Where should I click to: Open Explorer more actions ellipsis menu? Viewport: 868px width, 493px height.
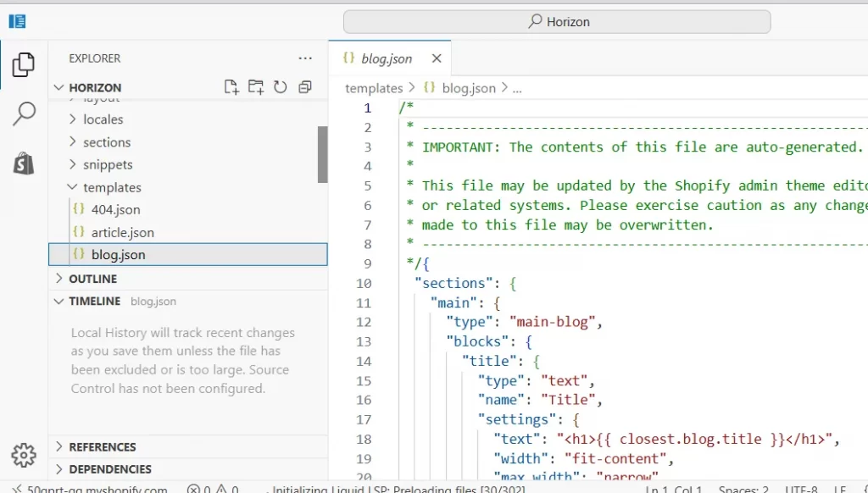point(305,58)
